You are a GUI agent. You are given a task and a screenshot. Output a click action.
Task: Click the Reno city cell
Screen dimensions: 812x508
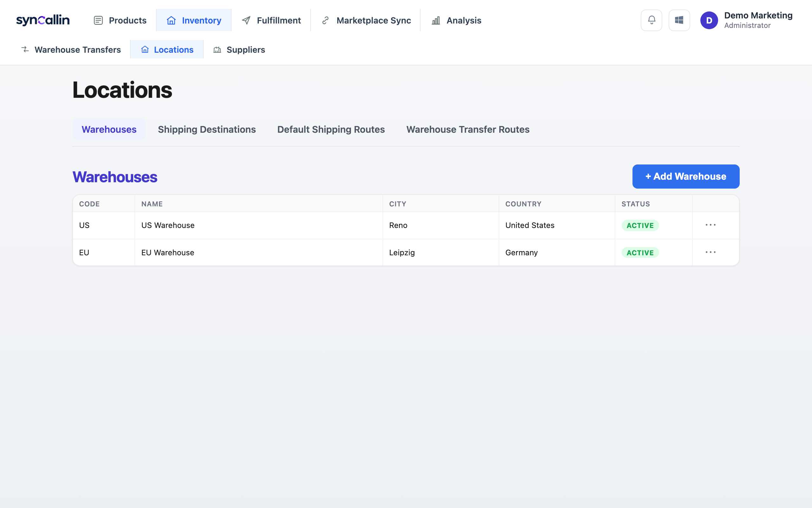point(441,225)
